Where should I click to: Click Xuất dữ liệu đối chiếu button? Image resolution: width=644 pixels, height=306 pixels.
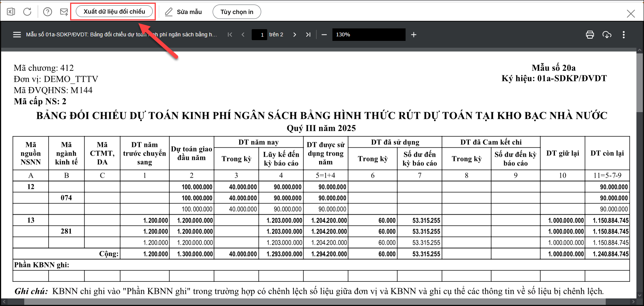(114, 12)
